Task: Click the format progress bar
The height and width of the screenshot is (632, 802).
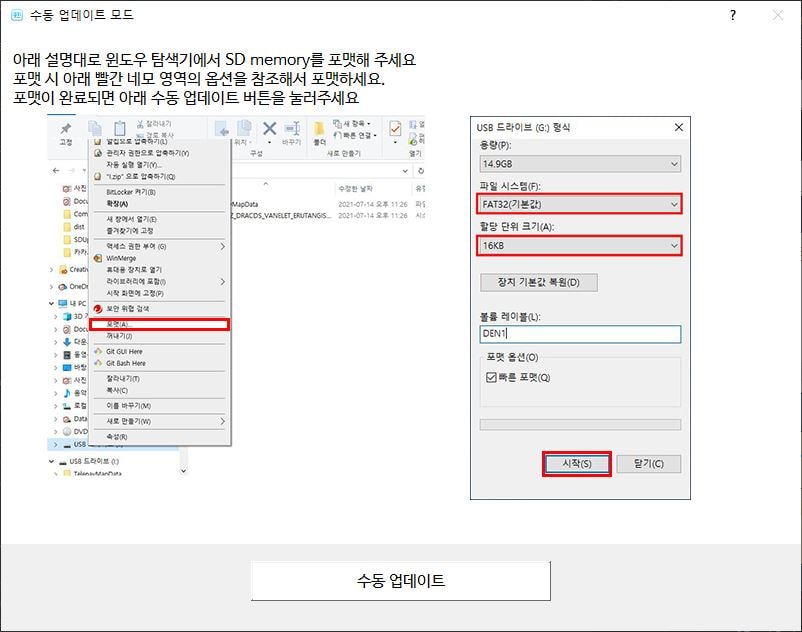Action: coord(580,424)
